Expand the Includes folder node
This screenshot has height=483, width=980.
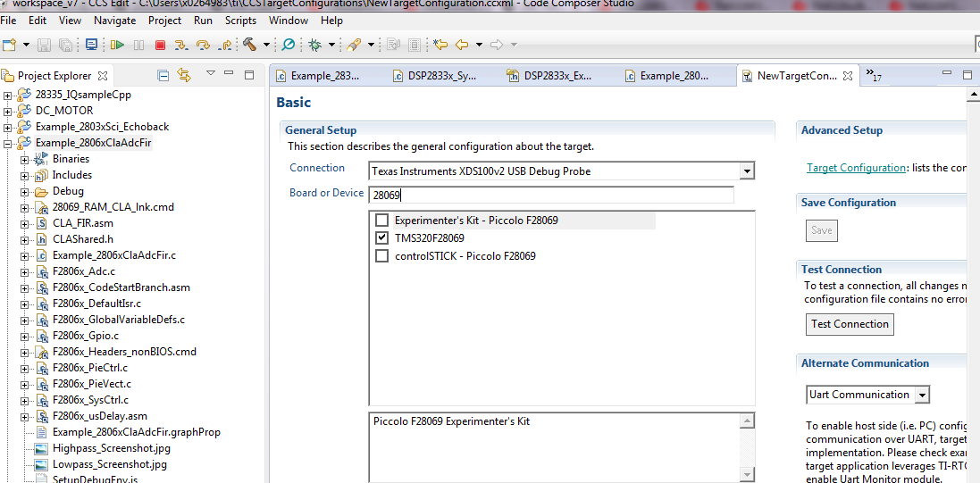click(24, 176)
